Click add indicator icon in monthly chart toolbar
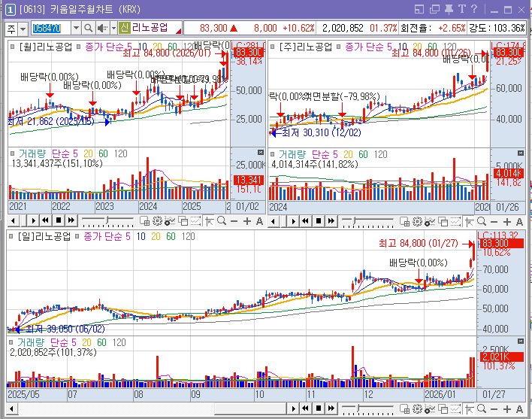 tap(170, 221)
